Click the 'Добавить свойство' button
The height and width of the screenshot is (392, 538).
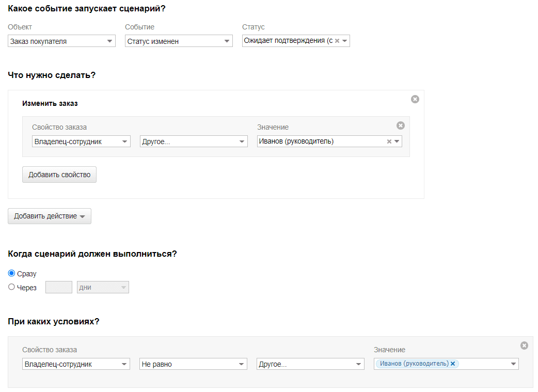[x=59, y=175]
